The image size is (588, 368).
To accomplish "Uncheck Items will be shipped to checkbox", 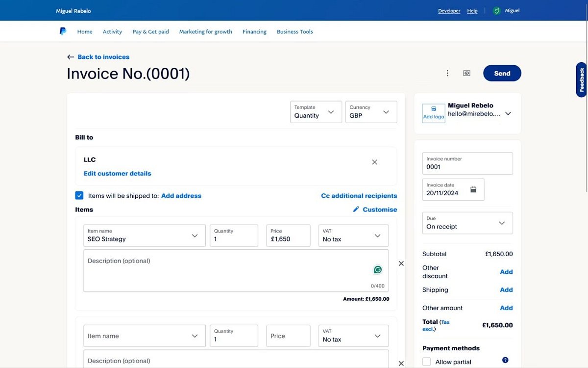I will pyautogui.click(x=79, y=195).
